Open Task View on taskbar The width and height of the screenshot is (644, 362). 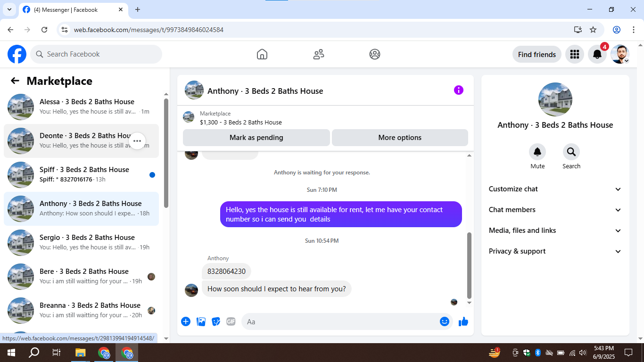point(57,353)
